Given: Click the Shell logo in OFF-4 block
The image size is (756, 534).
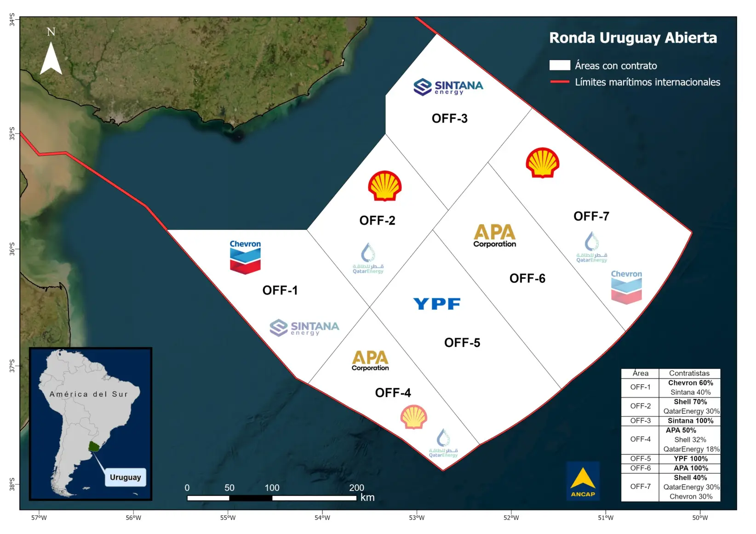Looking at the screenshot, I should tap(414, 417).
